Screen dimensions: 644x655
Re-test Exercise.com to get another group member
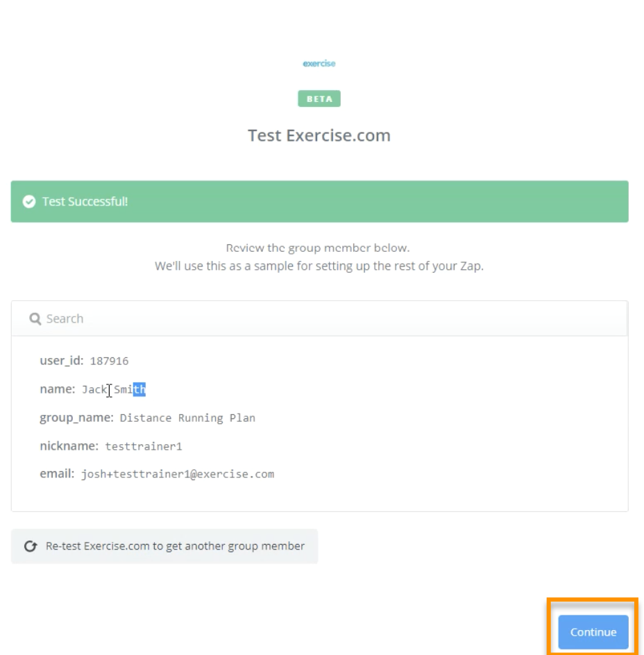(164, 546)
